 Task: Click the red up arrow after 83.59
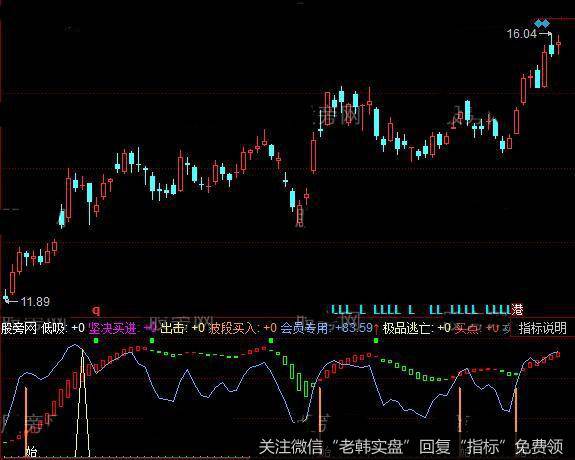pyautogui.click(x=376, y=328)
